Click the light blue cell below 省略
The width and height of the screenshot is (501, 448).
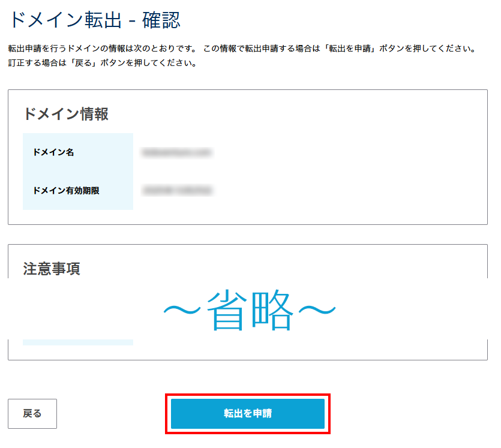click(77, 342)
